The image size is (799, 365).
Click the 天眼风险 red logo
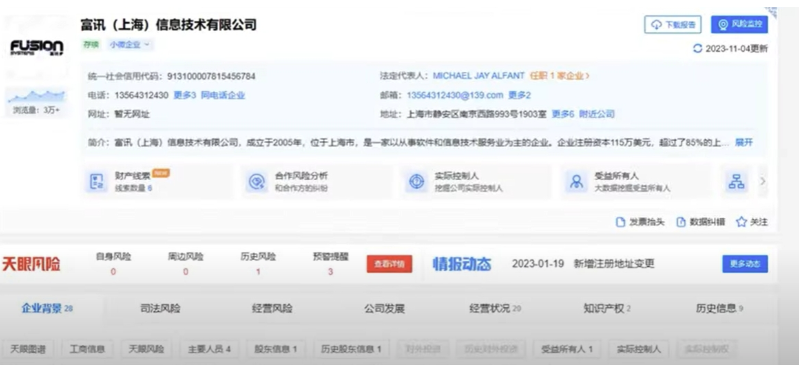pos(31,264)
